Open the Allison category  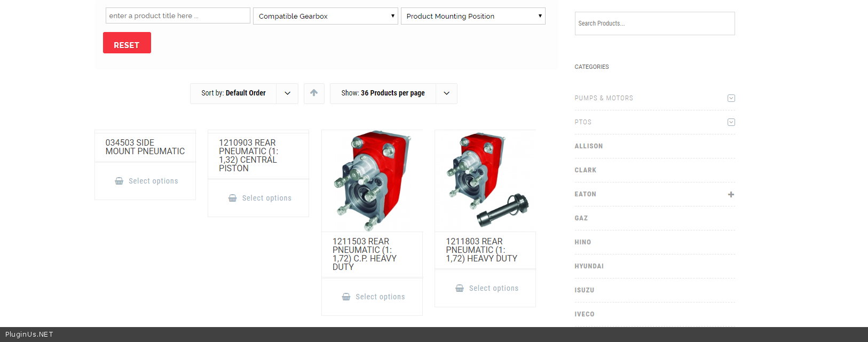click(x=589, y=146)
